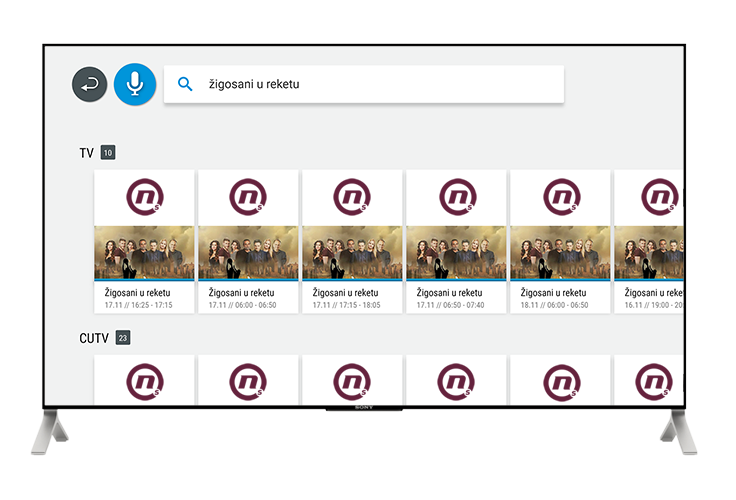Click the channel logo on the 16:25 - 17:15 card
This screenshot has width=736, height=500.
pos(144,197)
